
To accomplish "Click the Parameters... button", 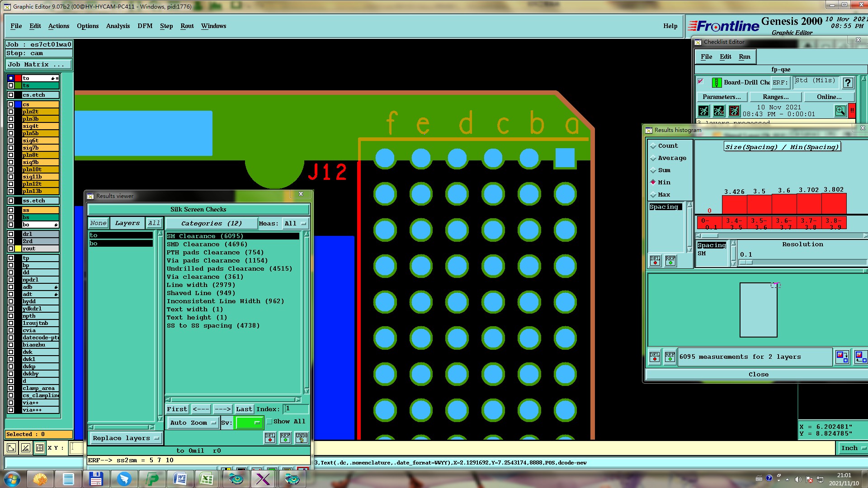I will 722,97.
